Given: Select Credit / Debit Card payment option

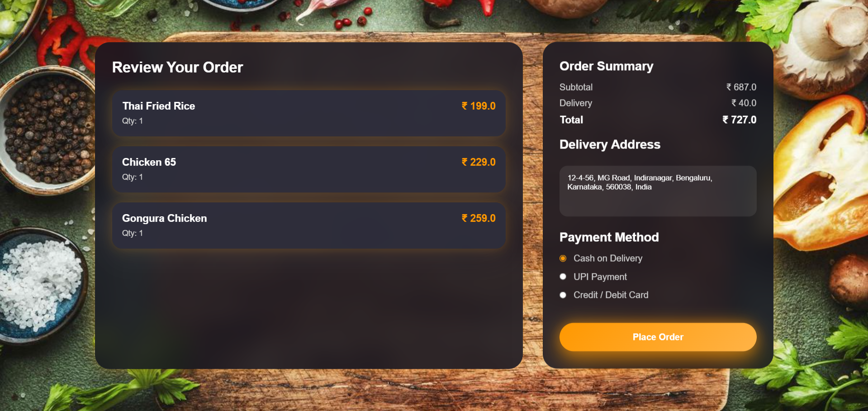Looking at the screenshot, I should click(563, 295).
